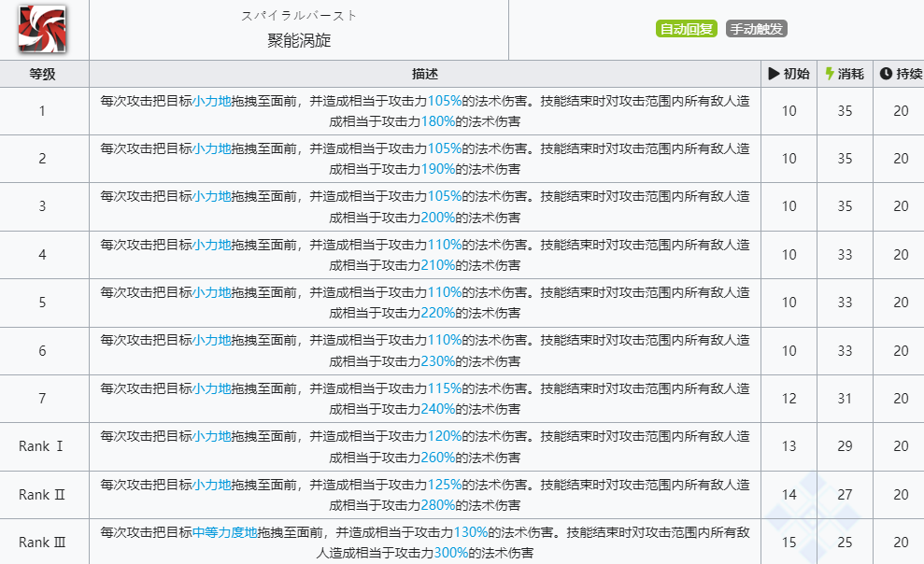Click initial SP value 10 in level 3 row
Screen dimensions: 924x564
(789, 206)
